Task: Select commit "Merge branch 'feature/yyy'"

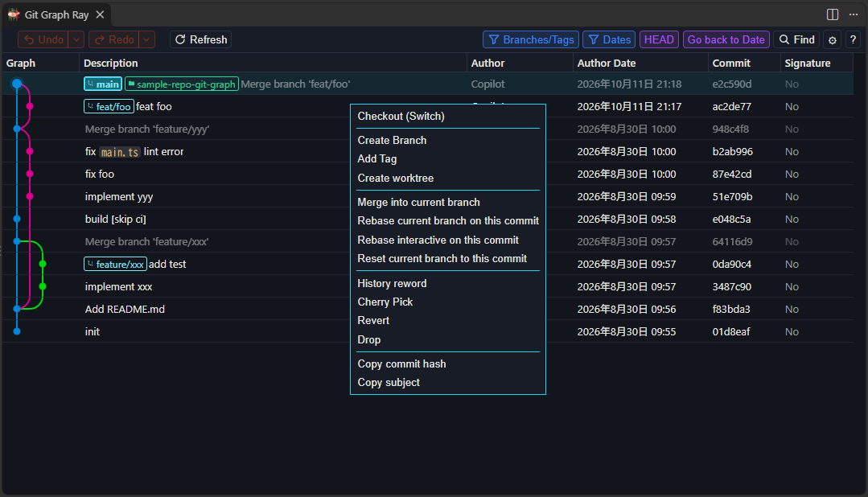Action: (146, 129)
